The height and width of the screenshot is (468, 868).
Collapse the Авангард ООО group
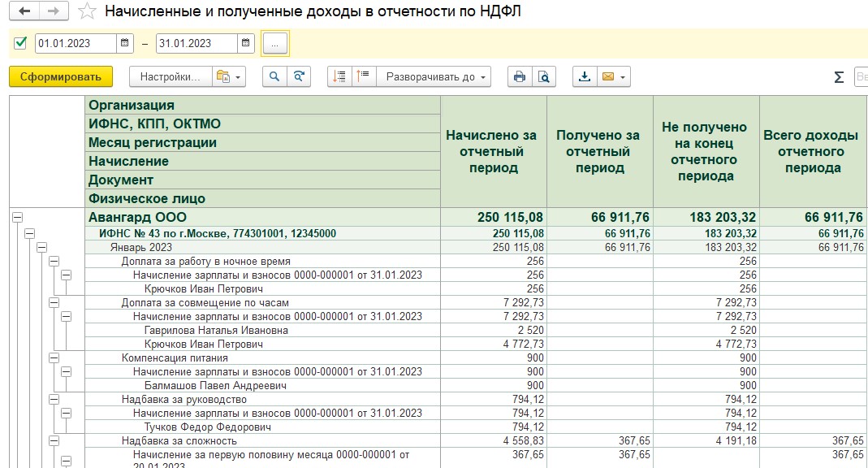click(18, 218)
